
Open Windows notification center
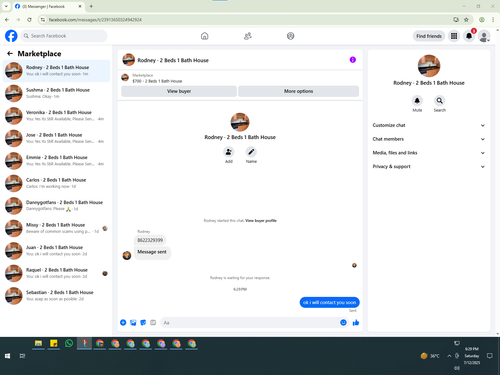point(490,356)
